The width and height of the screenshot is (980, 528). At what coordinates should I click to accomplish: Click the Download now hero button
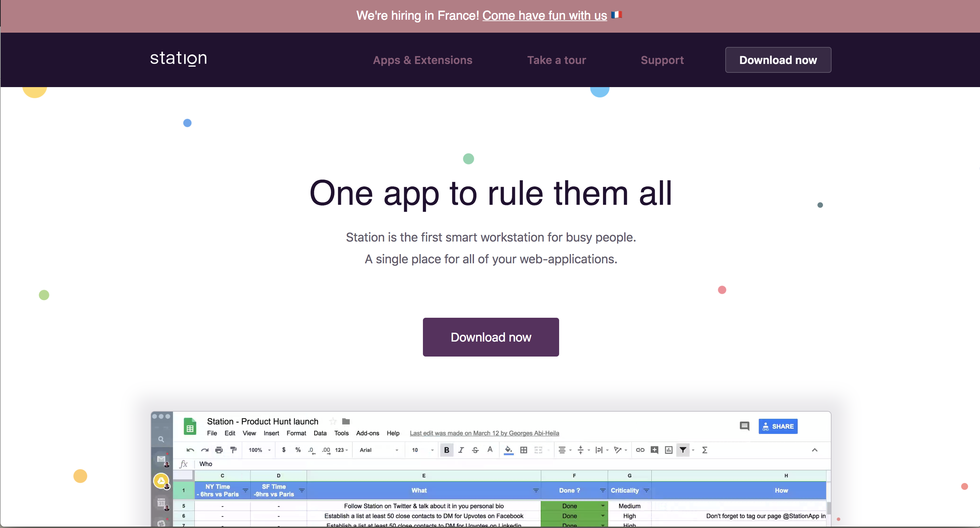491,337
